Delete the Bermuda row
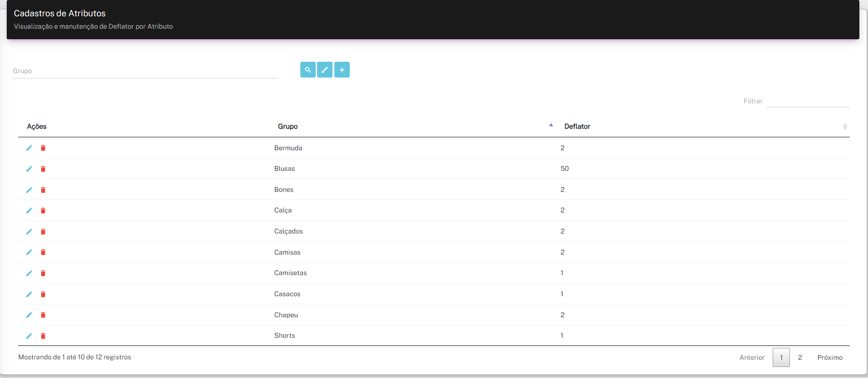Screen dimensions: 868x378 point(43,148)
